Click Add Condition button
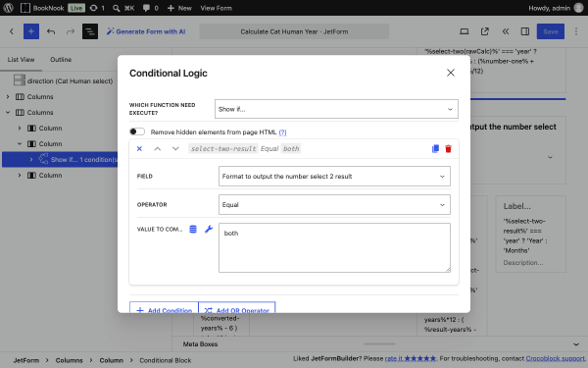The width and height of the screenshot is (588, 368). (x=164, y=308)
